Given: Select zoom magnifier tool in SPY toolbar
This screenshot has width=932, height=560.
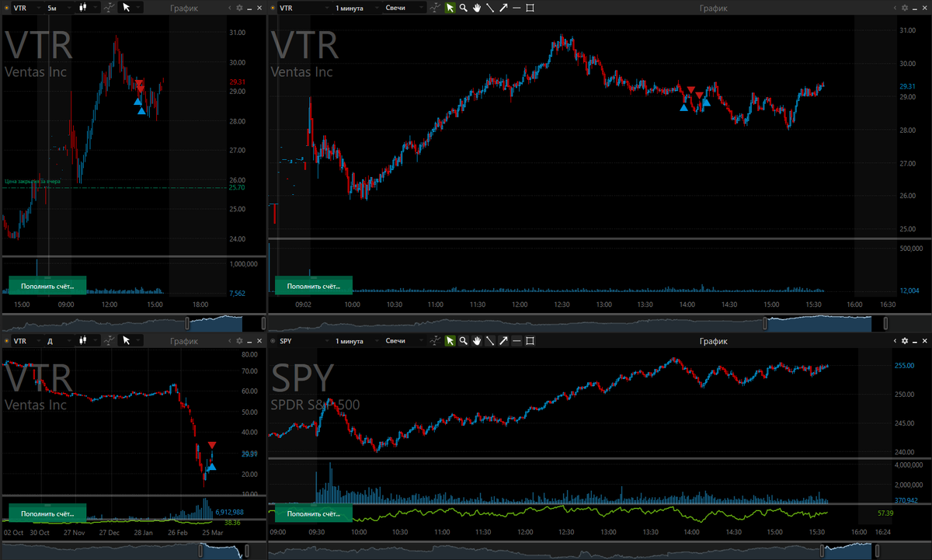Looking at the screenshot, I should pyautogui.click(x=463, y=340).
